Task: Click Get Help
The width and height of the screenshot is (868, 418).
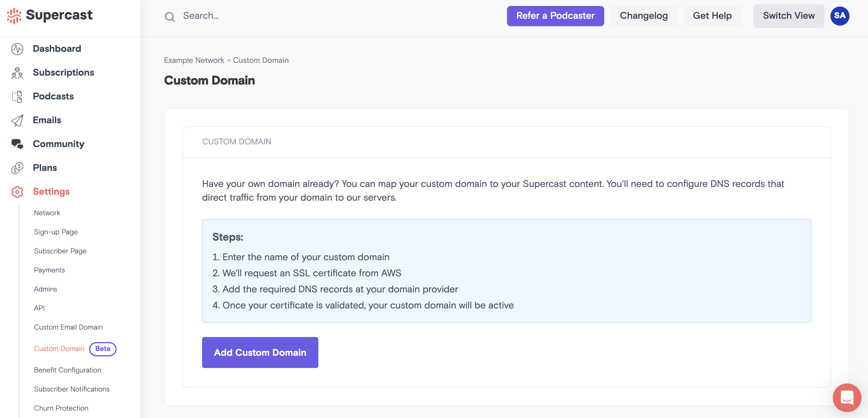Action: tap(712, 16)
